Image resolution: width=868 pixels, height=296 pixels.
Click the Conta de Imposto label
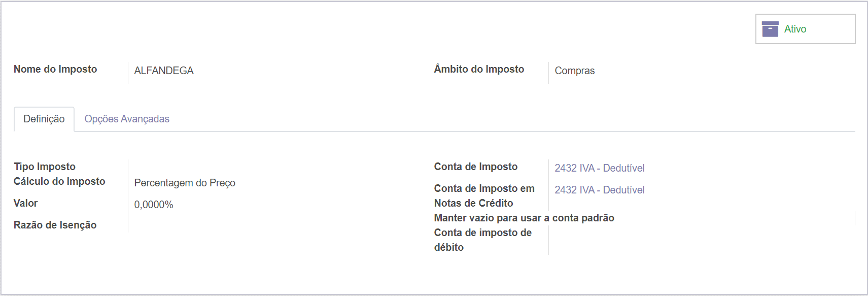476,167
